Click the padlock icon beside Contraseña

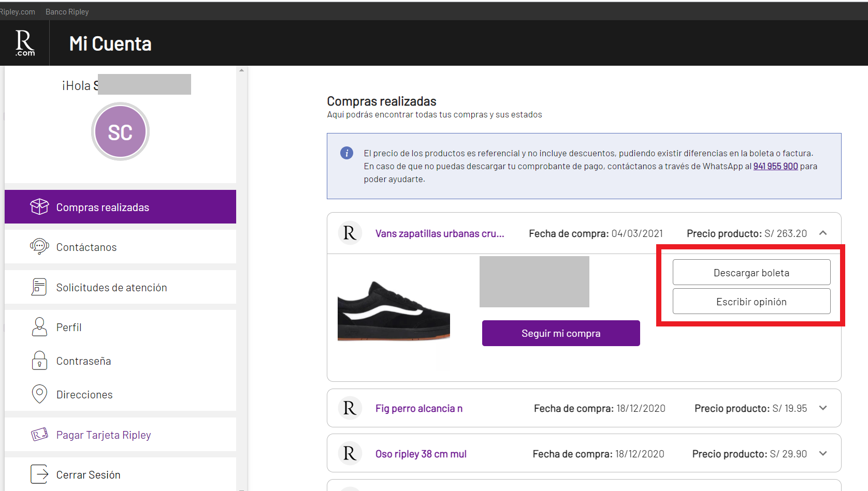click(39, 360)
